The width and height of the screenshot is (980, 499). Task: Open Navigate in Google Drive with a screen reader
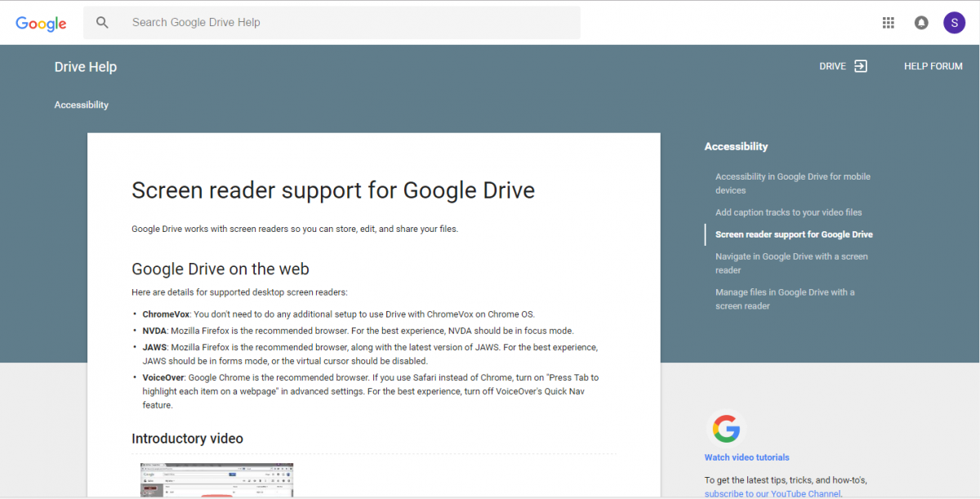pyautogui.click(x=791, y=263)
